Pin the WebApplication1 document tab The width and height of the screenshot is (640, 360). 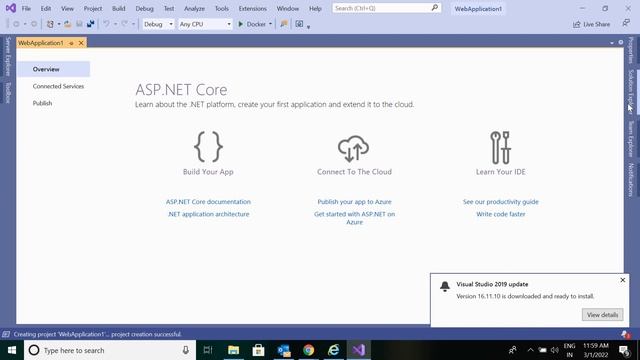point(71,43)
